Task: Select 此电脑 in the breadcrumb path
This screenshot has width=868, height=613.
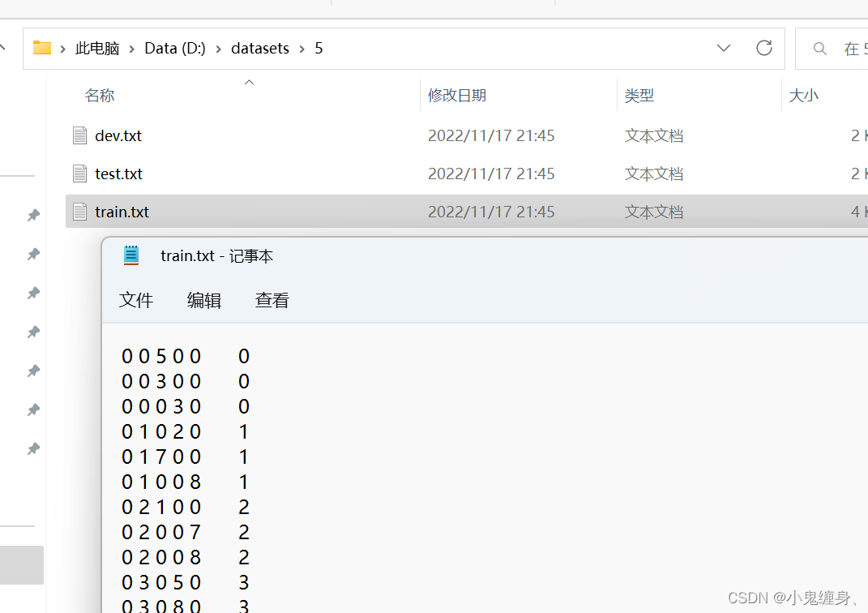Action: (x=97, y=48)
